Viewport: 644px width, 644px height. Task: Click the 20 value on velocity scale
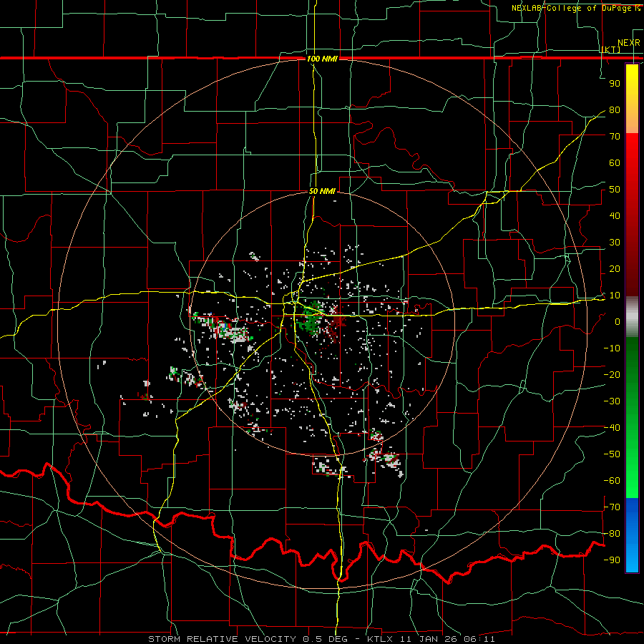(615, 269)
